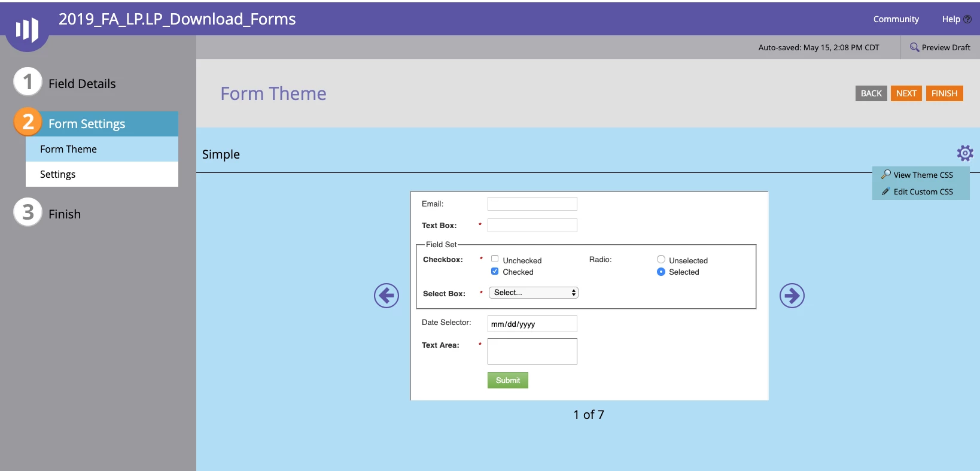Screen dimensions: 980x471
Task: Untick the Checked checkbox
Action: click(x=495, y=271)
